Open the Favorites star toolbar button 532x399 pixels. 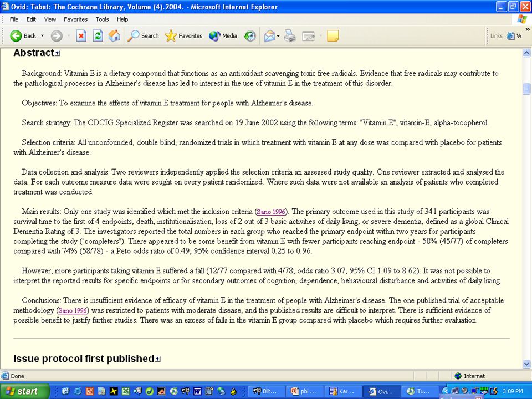(183, 35)
